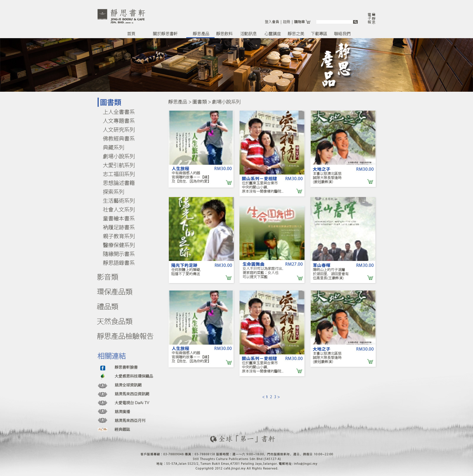Open the 靜思書軒臉書 link
This screenshot has width=473, height=476.
pyautogui.click(x=126, y=367)
